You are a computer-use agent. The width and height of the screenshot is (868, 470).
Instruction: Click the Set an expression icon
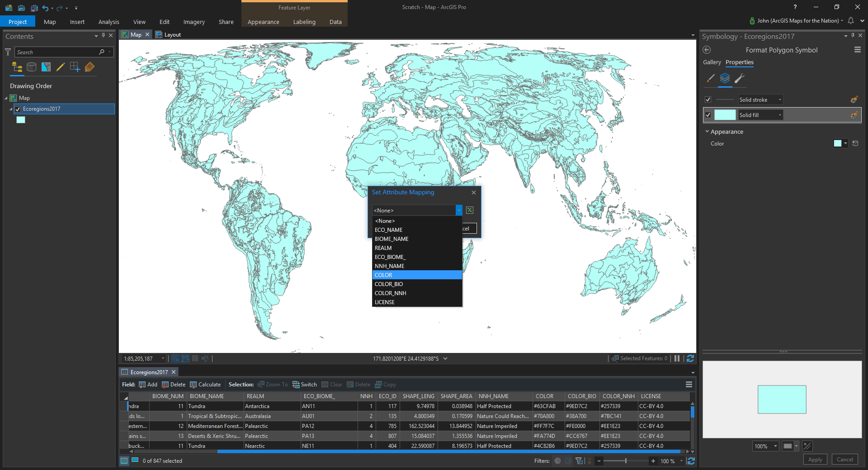470,210
